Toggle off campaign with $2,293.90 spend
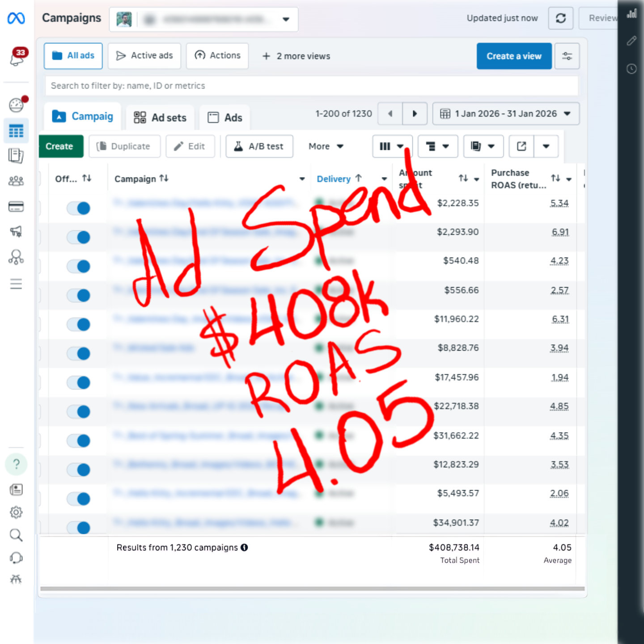 tap(79, 237)
